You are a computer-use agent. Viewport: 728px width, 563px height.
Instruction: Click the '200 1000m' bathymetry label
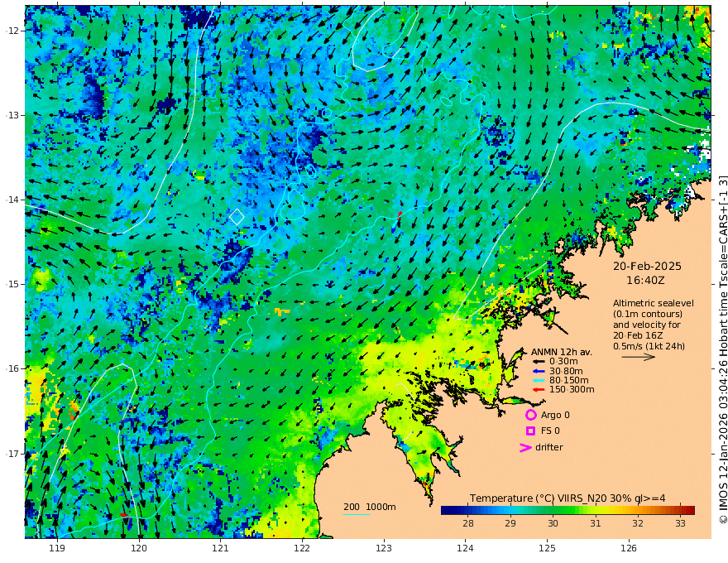(370, 507)
